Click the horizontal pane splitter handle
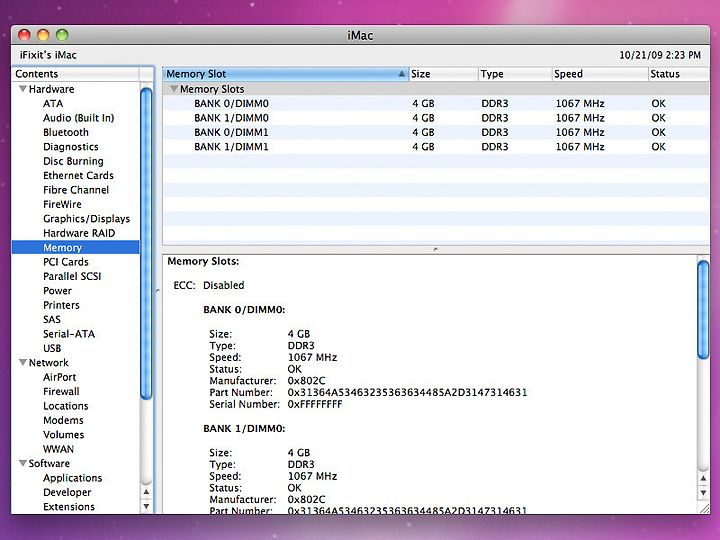The image size is (720, 540). coord(435,249)
